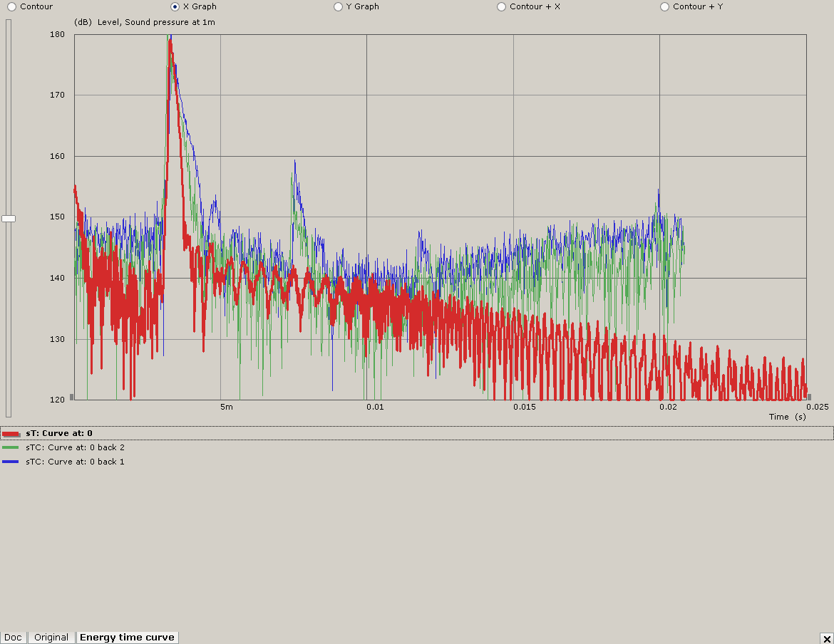This screenshot has height=644, width=834.
Task: Click the green color swatch of back 2 curve
Action: [x=11, y=447]
